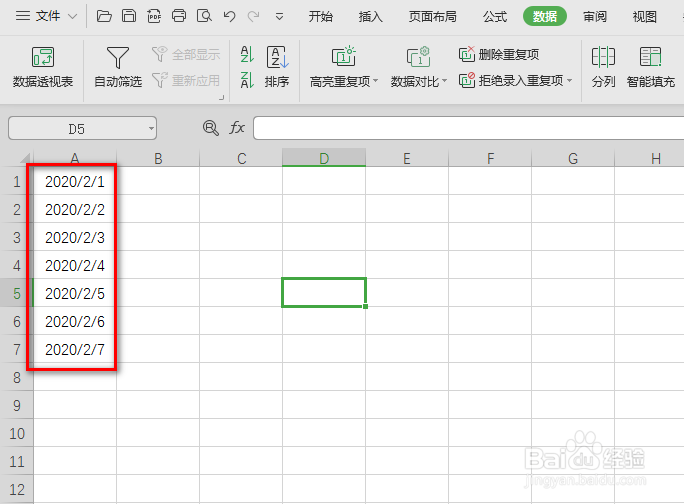Sort ascending A to Z icon
Image resolution: width=684 pixels, height=504 pixels.
coord(247,54)
